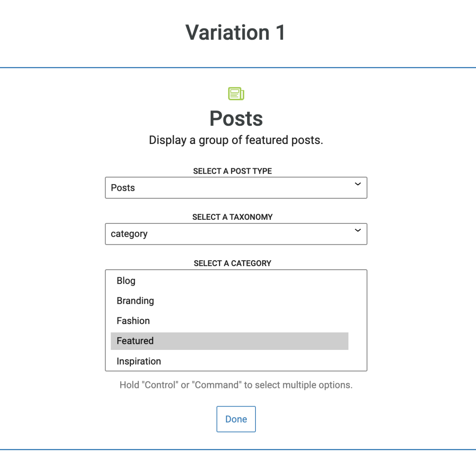
Task: Click the Done button
Action: coord(236,419)
